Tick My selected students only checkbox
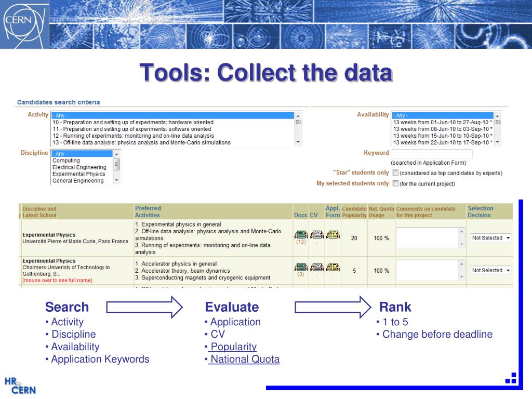Image resolution: width=532 pixels, height=399 pixels. coord(395,183)
